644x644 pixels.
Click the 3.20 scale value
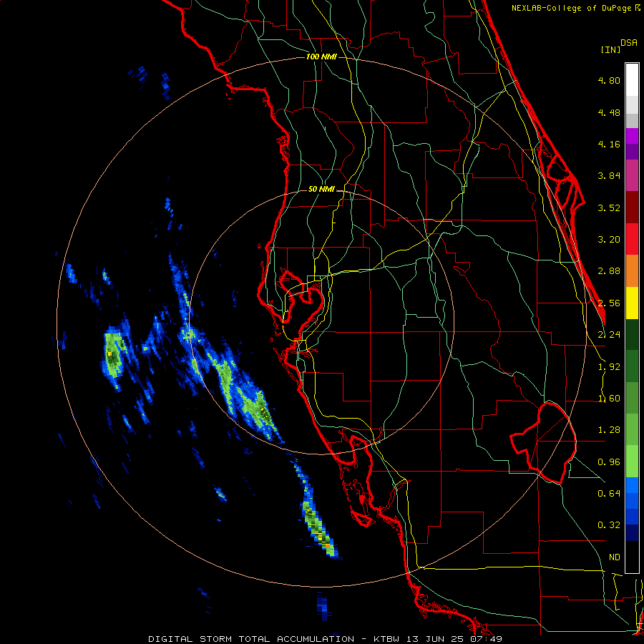(609, 240)
